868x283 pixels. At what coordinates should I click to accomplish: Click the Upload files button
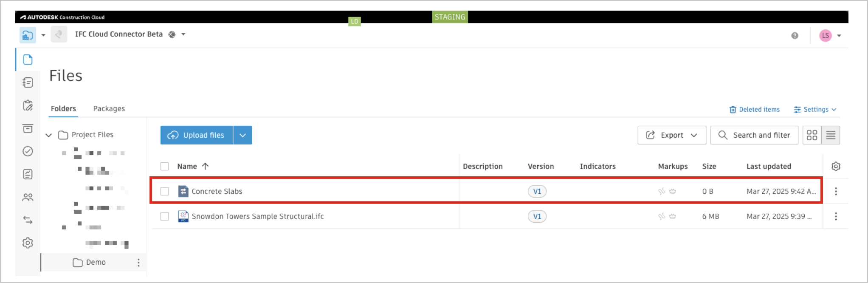pyautogui.click(x=197, y=135)
